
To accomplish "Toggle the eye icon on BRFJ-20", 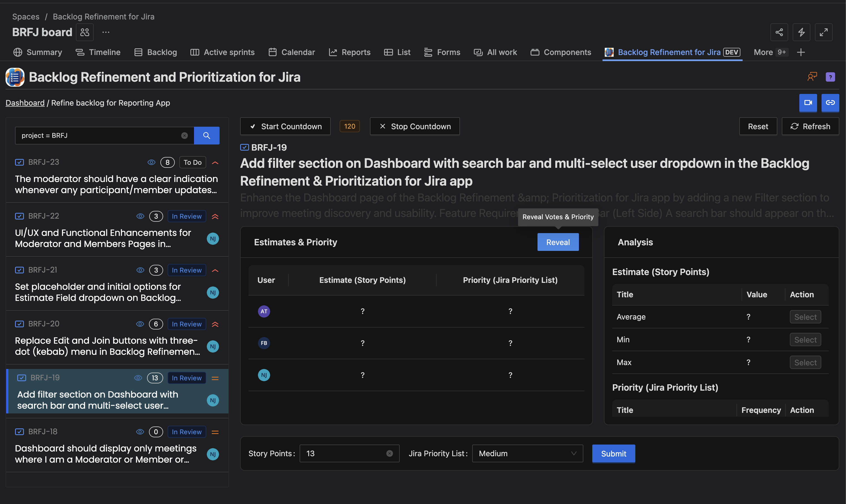I will point(140,324).
